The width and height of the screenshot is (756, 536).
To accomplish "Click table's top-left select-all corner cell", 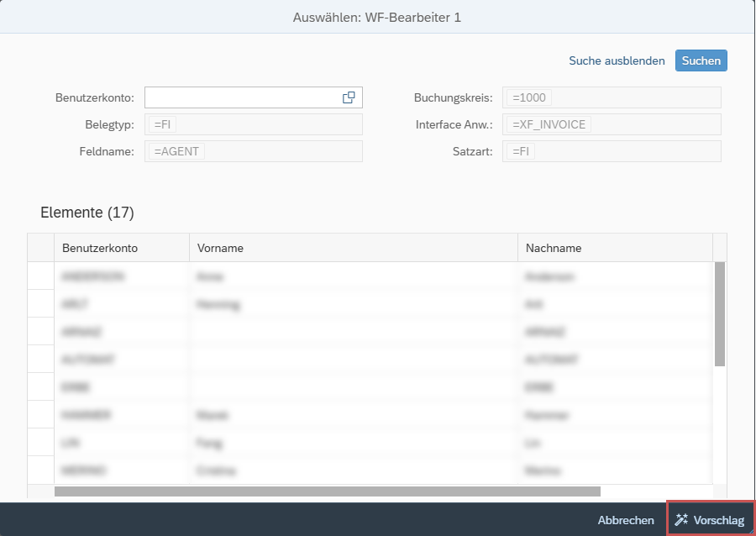I will pyautogui.click(x=40, y=248).
